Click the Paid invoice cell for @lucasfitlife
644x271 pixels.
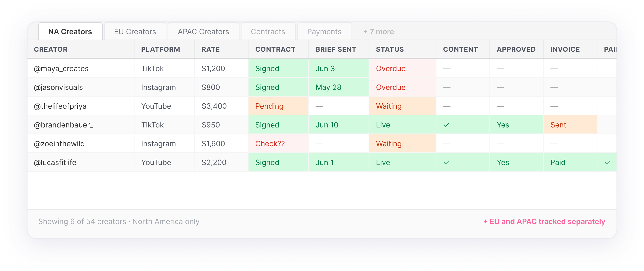pos(570,163)
